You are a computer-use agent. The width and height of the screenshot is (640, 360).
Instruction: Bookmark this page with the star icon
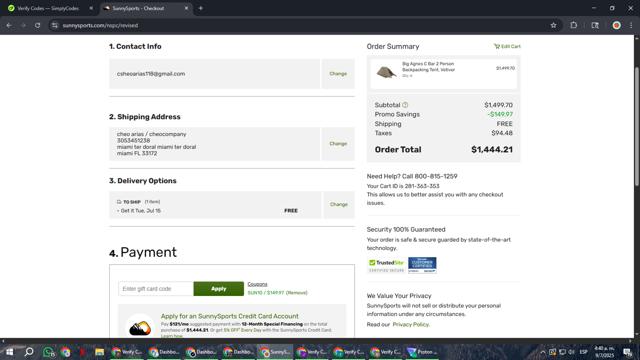click(x=553, y=25)
